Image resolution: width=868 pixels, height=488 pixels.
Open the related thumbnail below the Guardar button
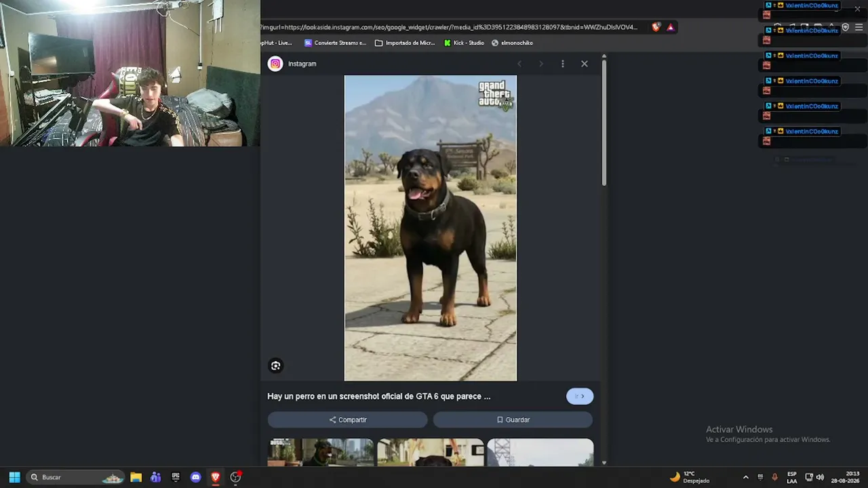pyautogui.click(x=540, y=452)
